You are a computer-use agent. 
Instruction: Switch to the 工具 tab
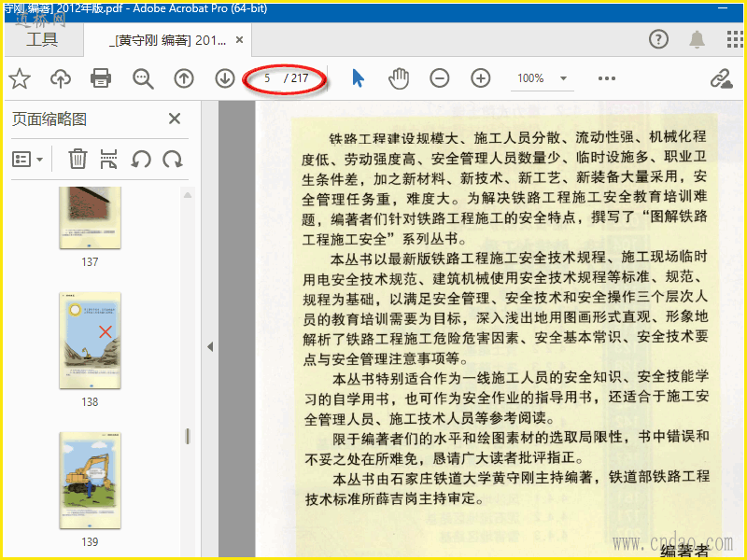coord(42,39)
